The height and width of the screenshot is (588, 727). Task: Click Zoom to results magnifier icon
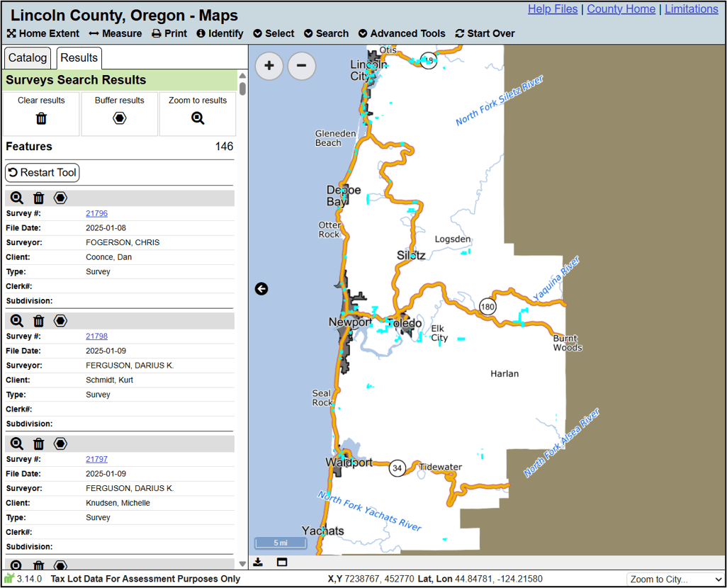click(x=198, y=119)
